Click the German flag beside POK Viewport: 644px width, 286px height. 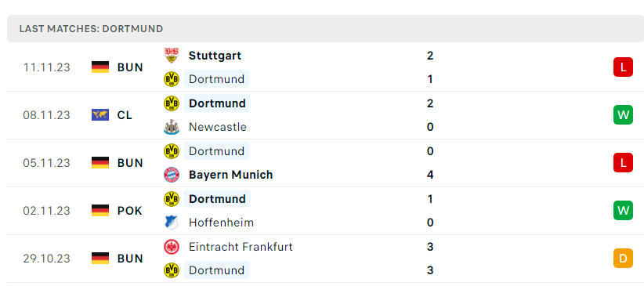pos(100,211)
